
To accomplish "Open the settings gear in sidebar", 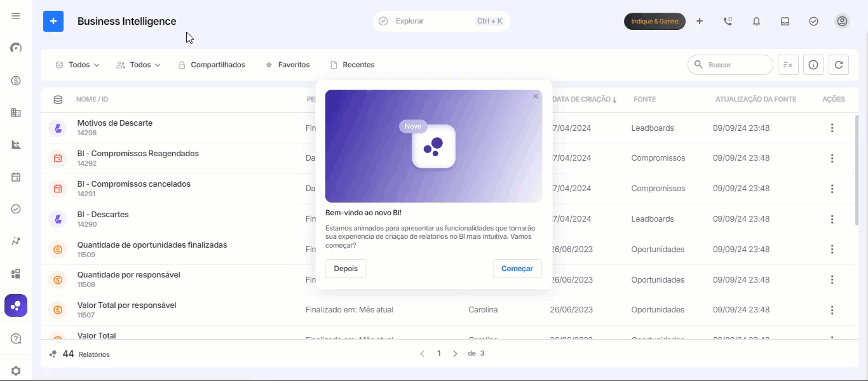I will click(x=16, y=371).
